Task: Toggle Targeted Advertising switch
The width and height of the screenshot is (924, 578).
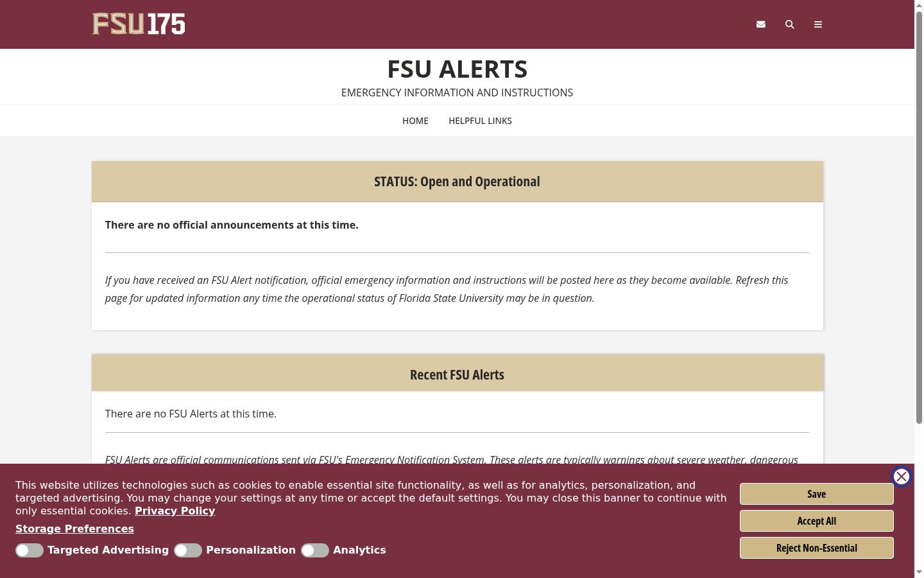Action: pos(30,550)
